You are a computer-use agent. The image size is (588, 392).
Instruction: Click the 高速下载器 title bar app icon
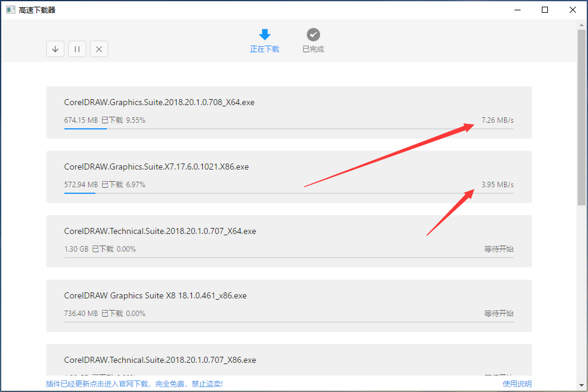coord(10,10)
